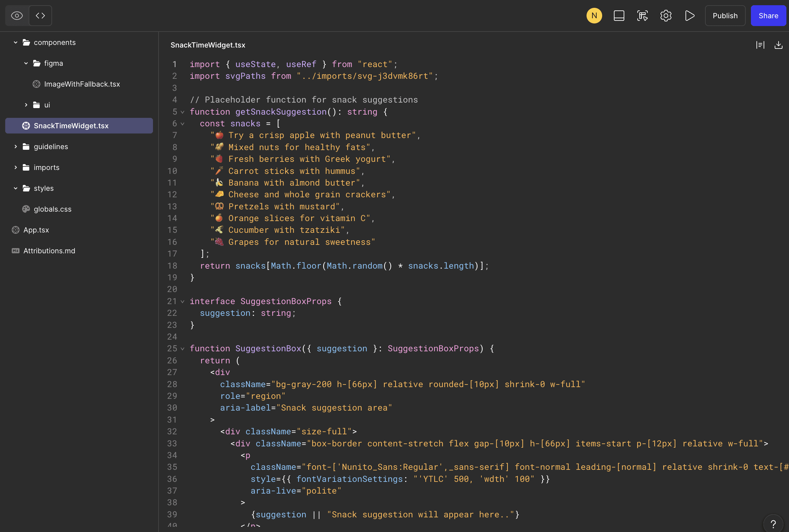Open globals.css file
789x532 pixels.
(x=53, y=209)
